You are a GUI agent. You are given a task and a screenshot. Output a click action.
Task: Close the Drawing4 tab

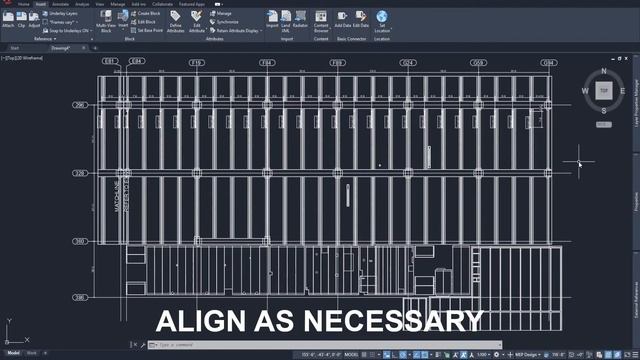click(84, 48)
